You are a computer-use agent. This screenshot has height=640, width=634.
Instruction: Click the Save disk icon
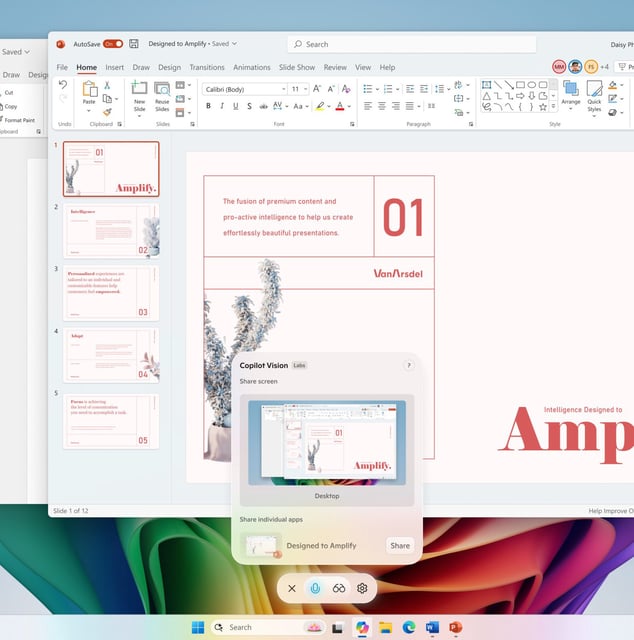(134, 44)
